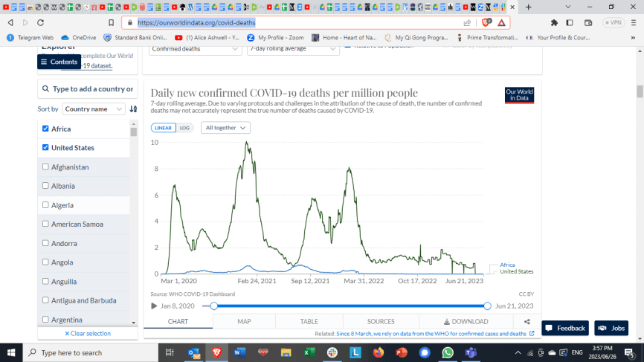Screen dimensions: 644x362
Task: Uncheck the United States checkbox
Action: click(x=46, y=147)
